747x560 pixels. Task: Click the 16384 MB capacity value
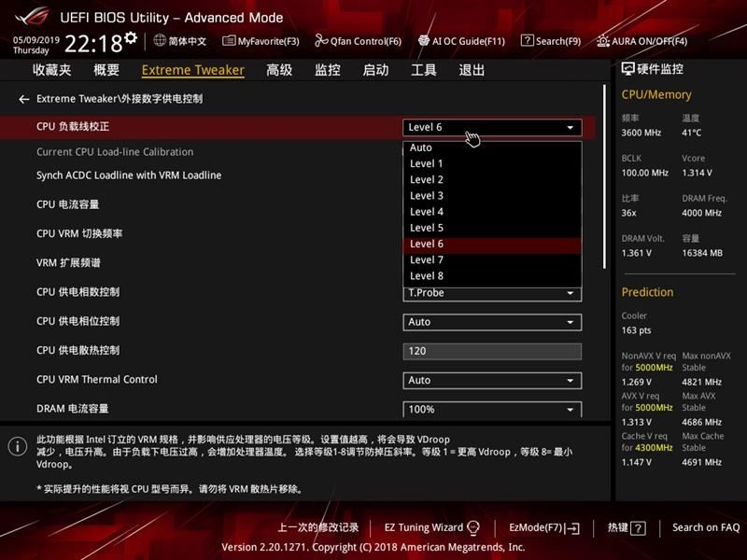click(702, 253)
